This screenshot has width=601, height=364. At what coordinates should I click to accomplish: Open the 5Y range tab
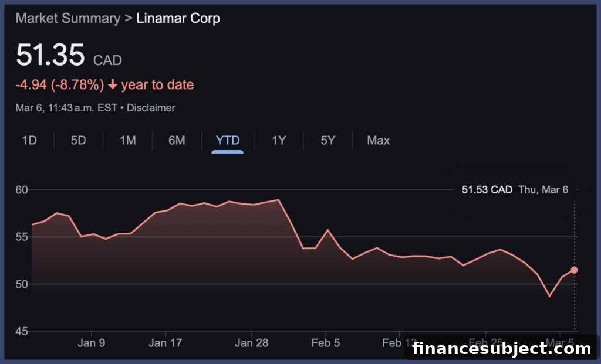(327, 141)
